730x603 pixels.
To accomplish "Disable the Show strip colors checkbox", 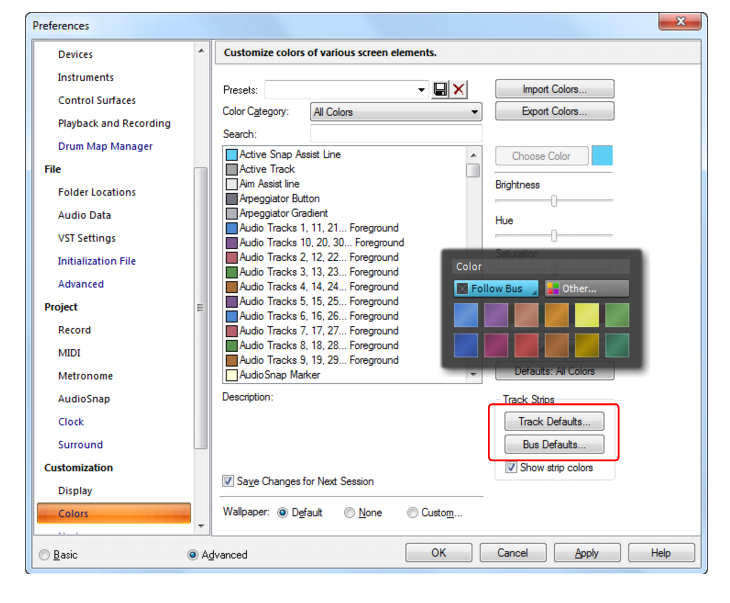I will [511, 468].
